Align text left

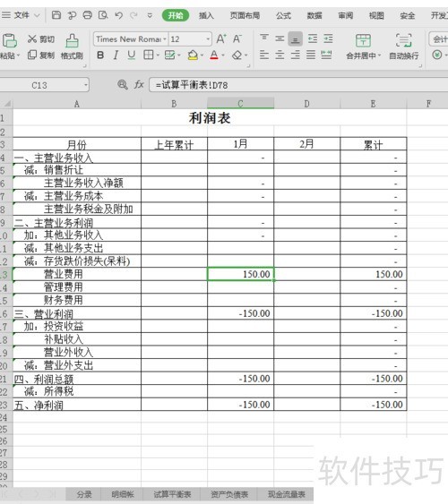click(x=264, y=55)
